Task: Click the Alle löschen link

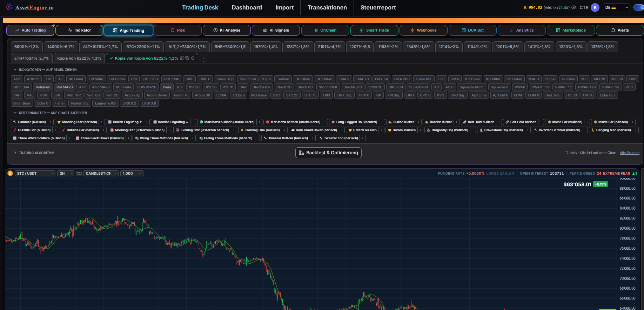Action: point(629,153)
